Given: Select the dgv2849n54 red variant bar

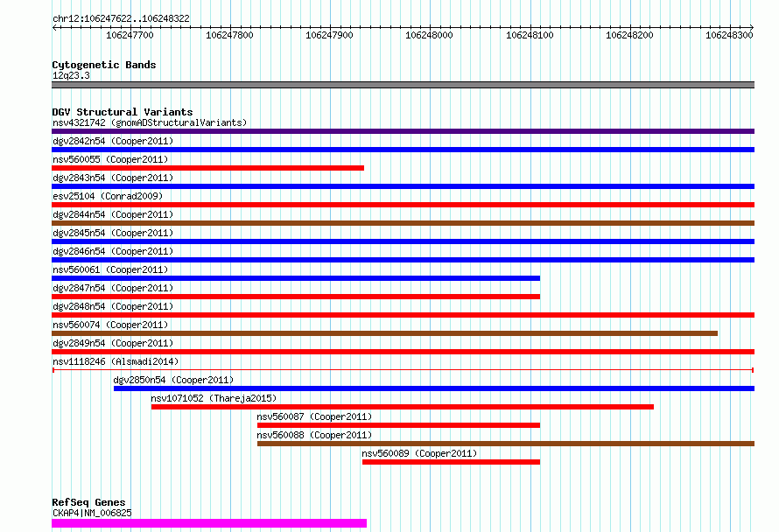Looking at the screenshot, I should [403, 352].
